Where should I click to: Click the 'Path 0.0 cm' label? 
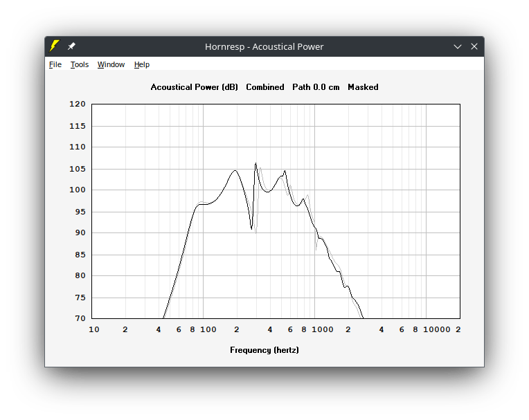(x=316, y=87)
